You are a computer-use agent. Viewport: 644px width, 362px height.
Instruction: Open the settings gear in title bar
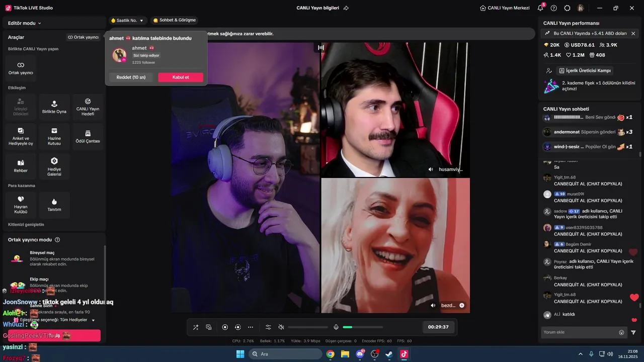[568, 8]
